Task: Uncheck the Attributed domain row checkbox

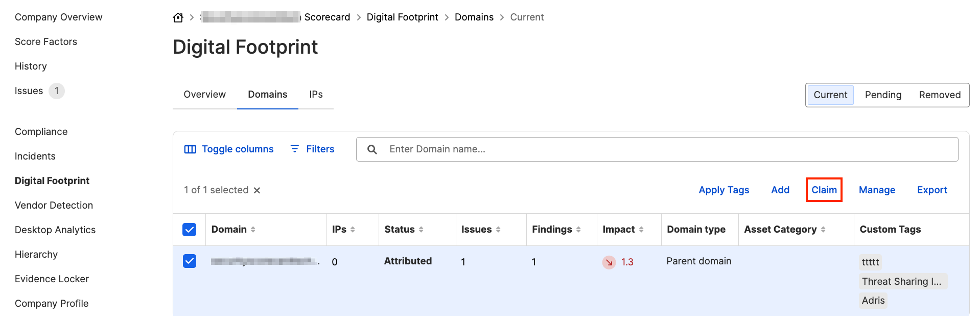Action: tap(190, 261)
